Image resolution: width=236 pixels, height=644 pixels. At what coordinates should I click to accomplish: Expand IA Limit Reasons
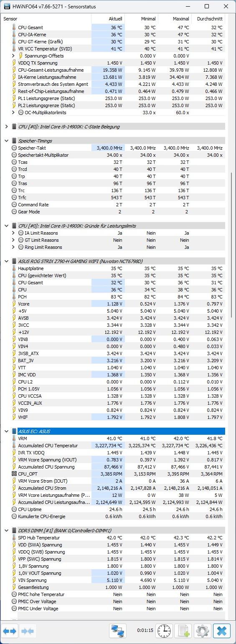[13, 233]
